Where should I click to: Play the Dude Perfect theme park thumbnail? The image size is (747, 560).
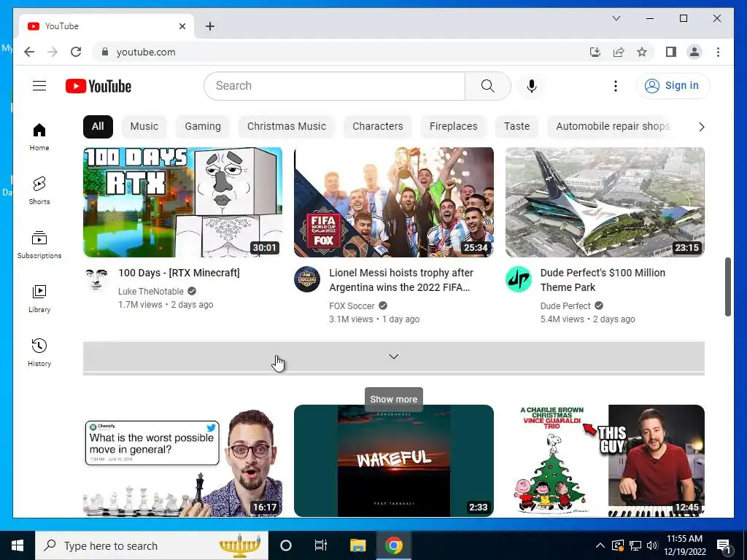(605, 203)
